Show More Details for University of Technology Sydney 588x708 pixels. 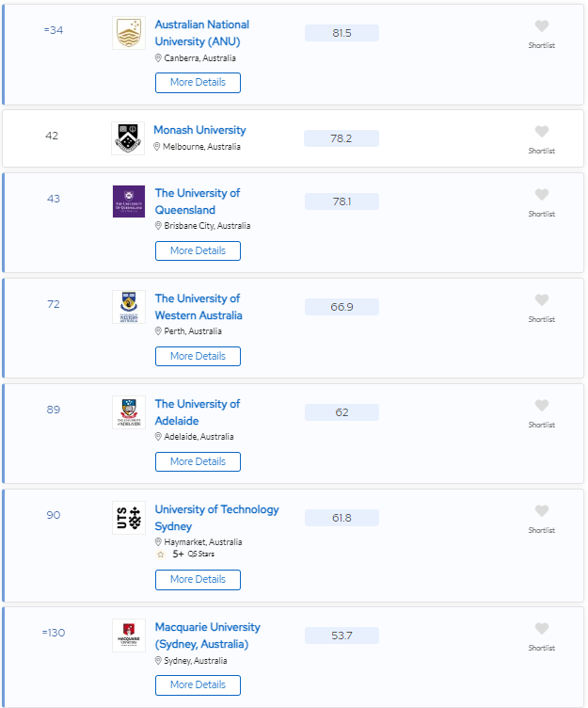coord(198,580)
